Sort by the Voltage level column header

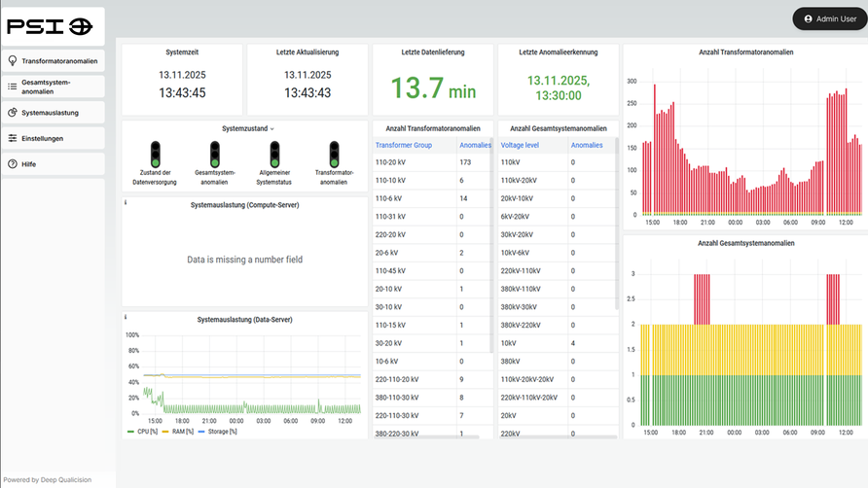[x=522, y=145]
